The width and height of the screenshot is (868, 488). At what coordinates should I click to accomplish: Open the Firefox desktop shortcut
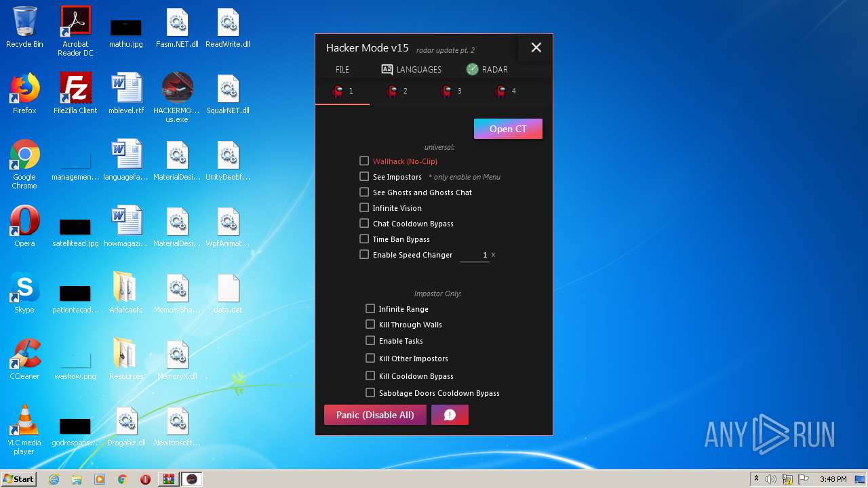click(24, 94)
